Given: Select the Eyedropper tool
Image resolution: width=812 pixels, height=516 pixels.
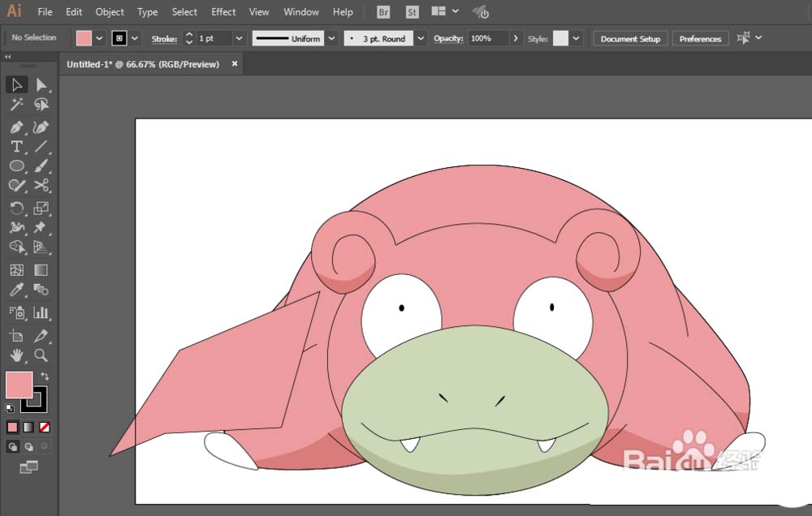Looking at the screenshot, I should click(x=16, y=290).
